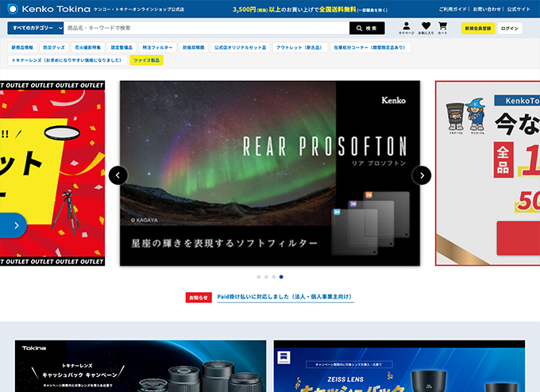Select the 防振双眼鏡 category tab
Screen dimensions: 540x392
coord(193,48)
